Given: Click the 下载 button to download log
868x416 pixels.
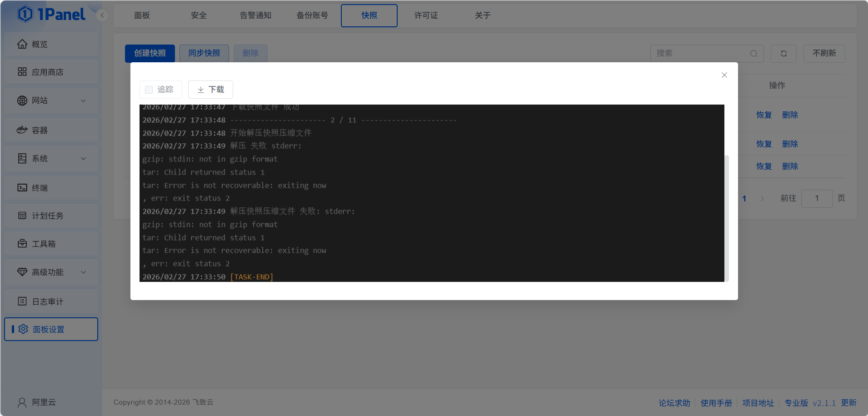Looking at the screenshot, I should [x=210, y=90].
